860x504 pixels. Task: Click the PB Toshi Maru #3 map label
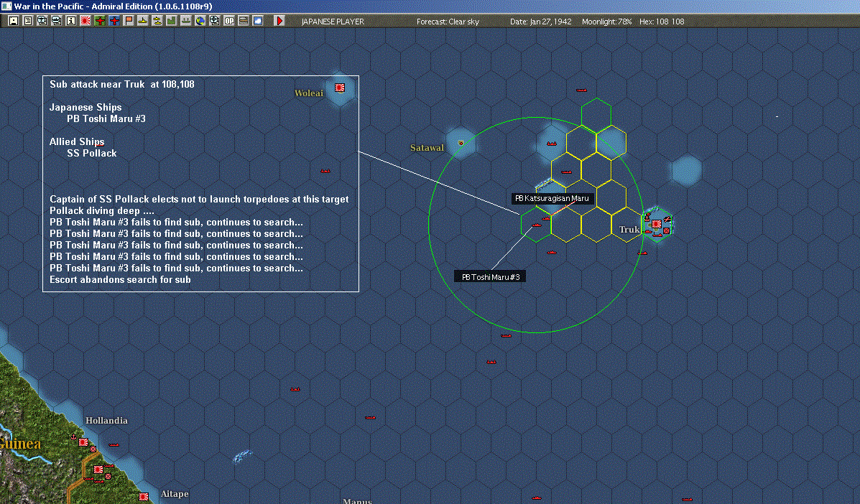point(490,276)
